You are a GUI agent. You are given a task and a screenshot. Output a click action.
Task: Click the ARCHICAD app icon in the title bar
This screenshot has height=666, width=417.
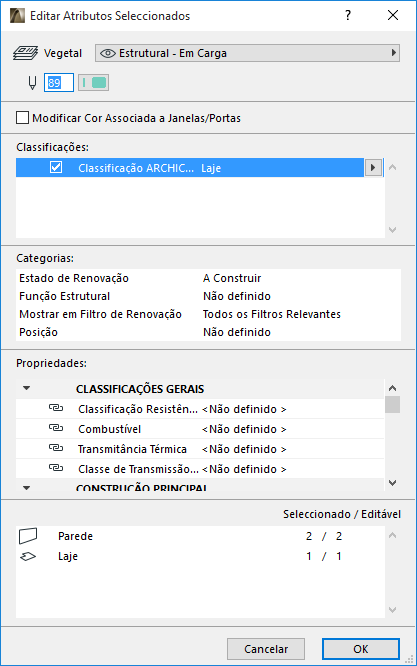(17, 16)
